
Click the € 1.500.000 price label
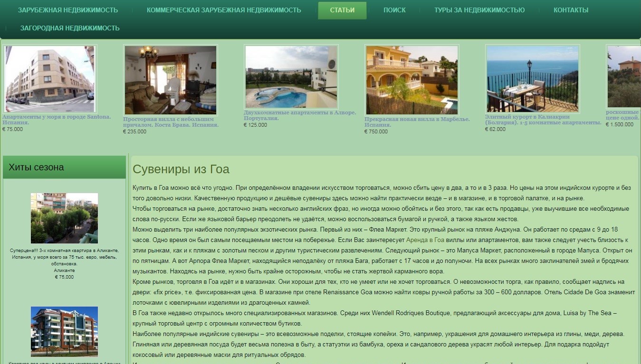pos(620,124)
